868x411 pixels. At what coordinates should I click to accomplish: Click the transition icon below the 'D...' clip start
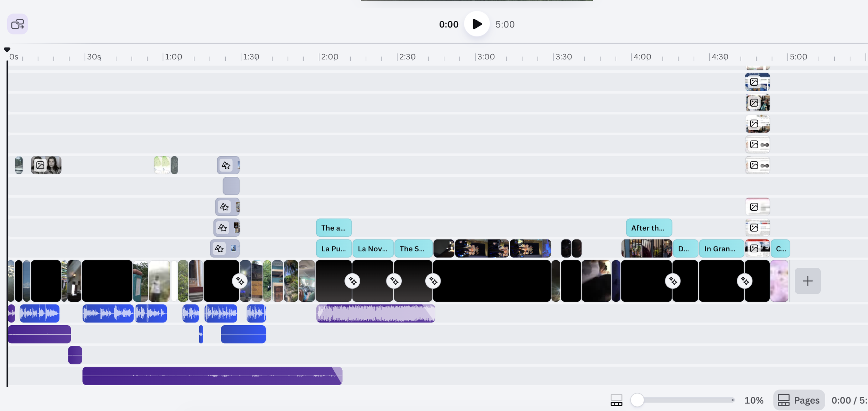click(x=673, y=281)
